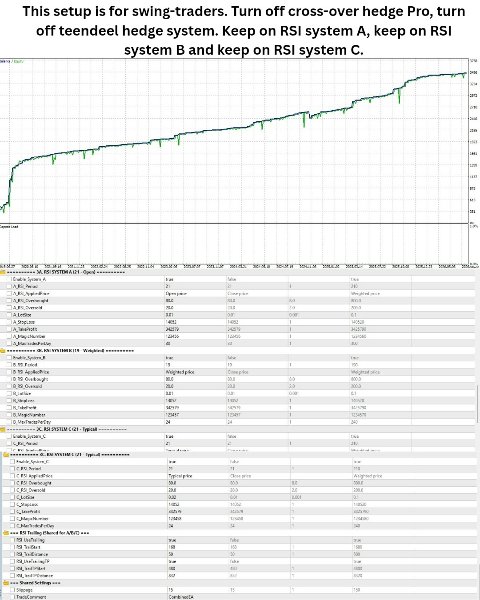
Task: Tick the RSI_TrailDistance checkbox
Action: coord(12,554)
